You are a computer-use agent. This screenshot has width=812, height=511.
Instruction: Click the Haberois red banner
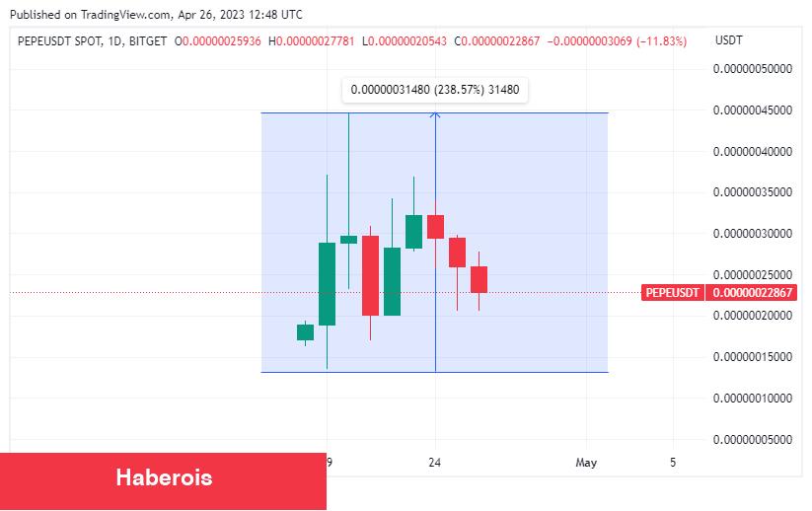[x=163, y=481]
